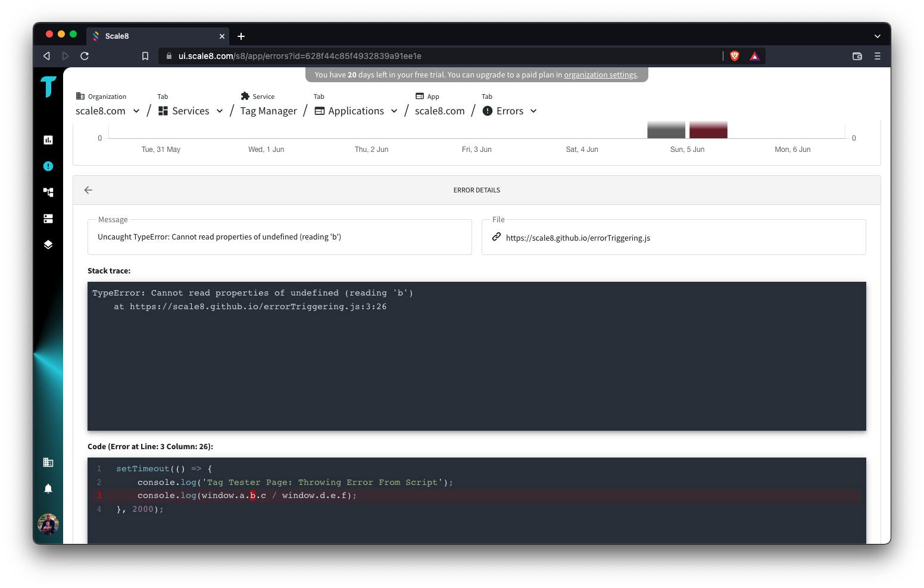Click code line 2 console.log Tag Tester
The width and height of the screenshot is (924, 588).
[295, 483]
